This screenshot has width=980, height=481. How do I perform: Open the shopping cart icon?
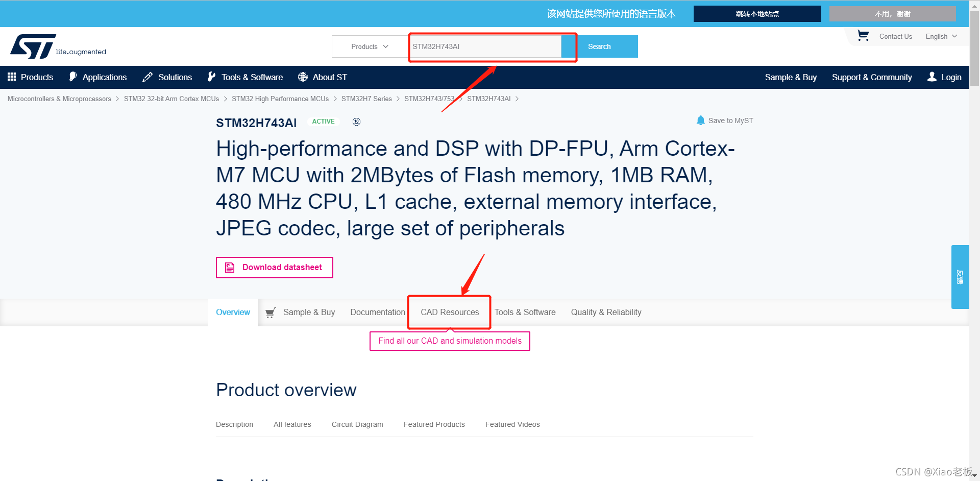[x=863, y=36]
